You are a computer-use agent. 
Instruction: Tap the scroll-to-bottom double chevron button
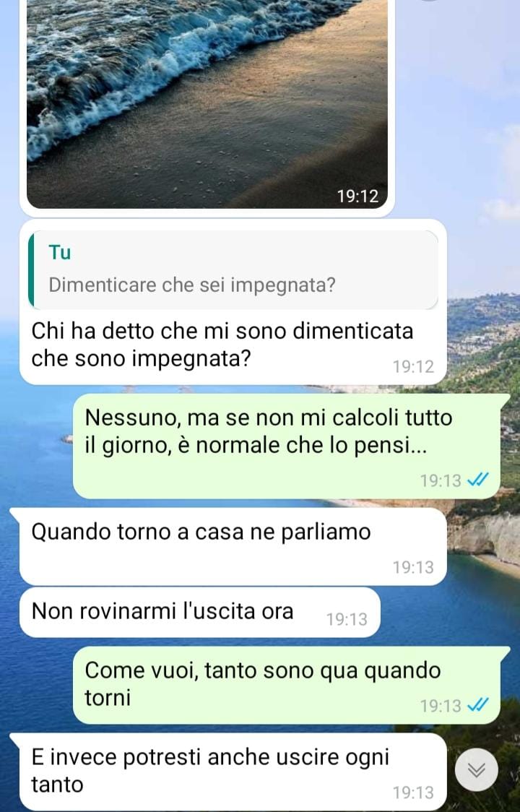point(477,769)
